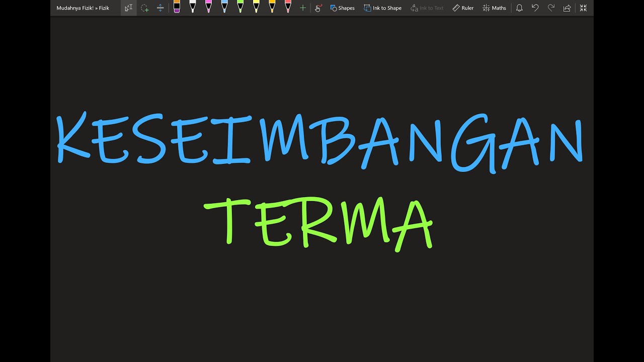The height and width of the screenshot is (362, 644).
Task: Select the white pen
Action: pos(192,7)
